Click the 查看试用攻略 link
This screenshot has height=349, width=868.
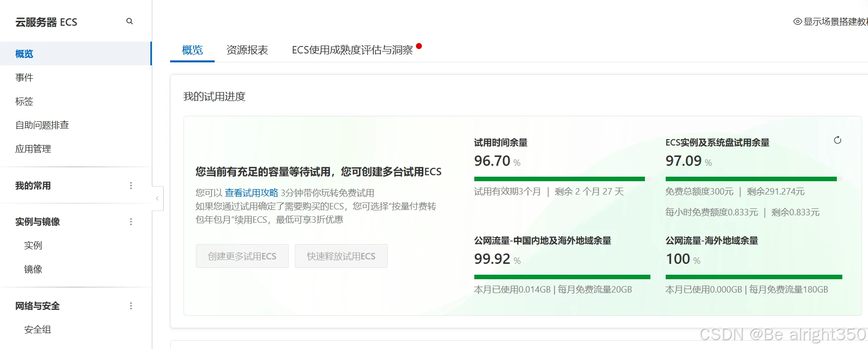[252, 193]
